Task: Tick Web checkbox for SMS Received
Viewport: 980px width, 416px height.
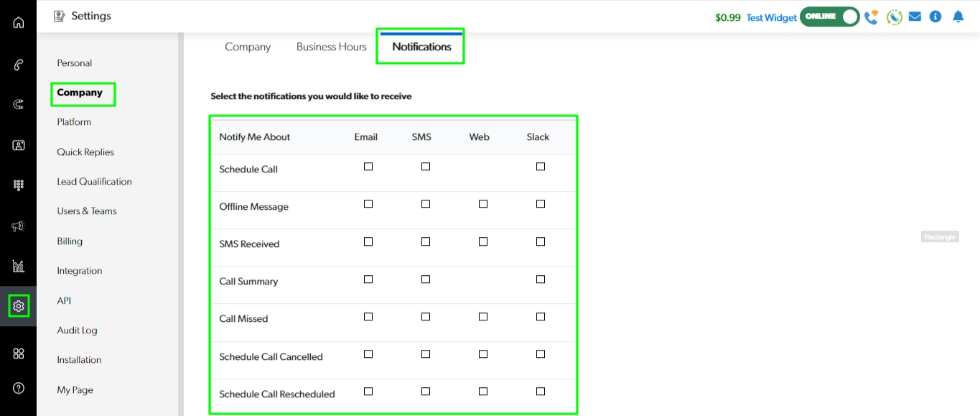Action: [483, 241]
